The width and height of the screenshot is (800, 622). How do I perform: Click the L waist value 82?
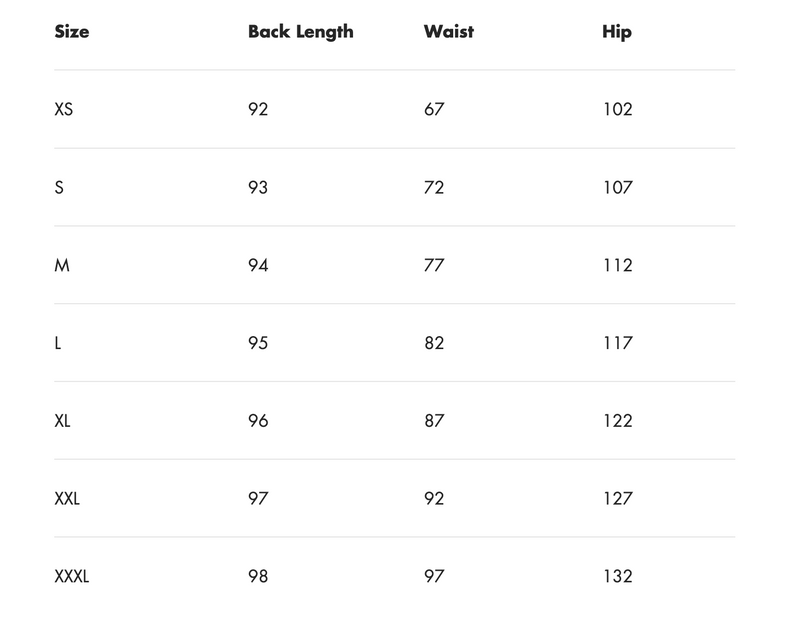(x=434, y=343)
